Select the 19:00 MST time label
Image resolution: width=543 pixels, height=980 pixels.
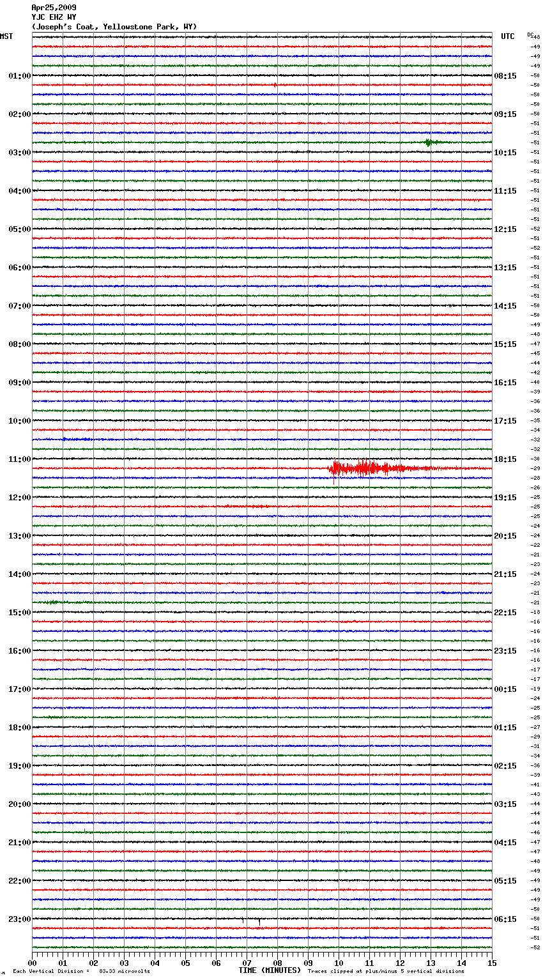(x=20, y=766)
